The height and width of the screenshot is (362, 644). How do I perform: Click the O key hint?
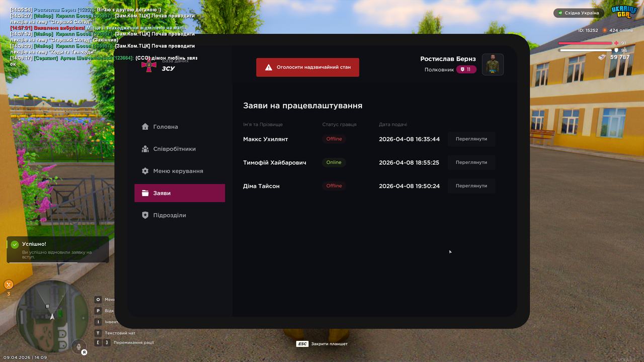click(x=99, y=300)
